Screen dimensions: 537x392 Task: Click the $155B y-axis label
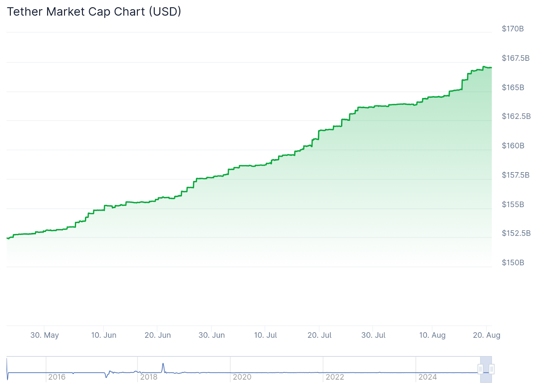tap(513, 204)
